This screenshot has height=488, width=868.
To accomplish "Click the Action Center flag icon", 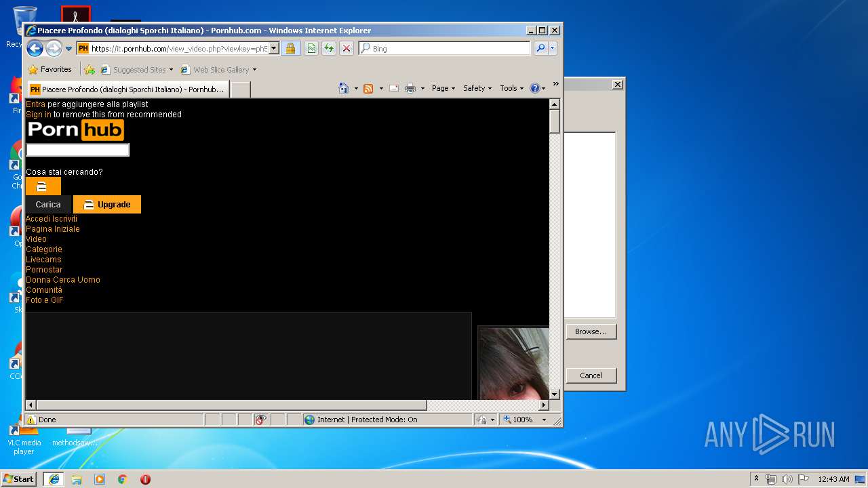I will [803, 479].
